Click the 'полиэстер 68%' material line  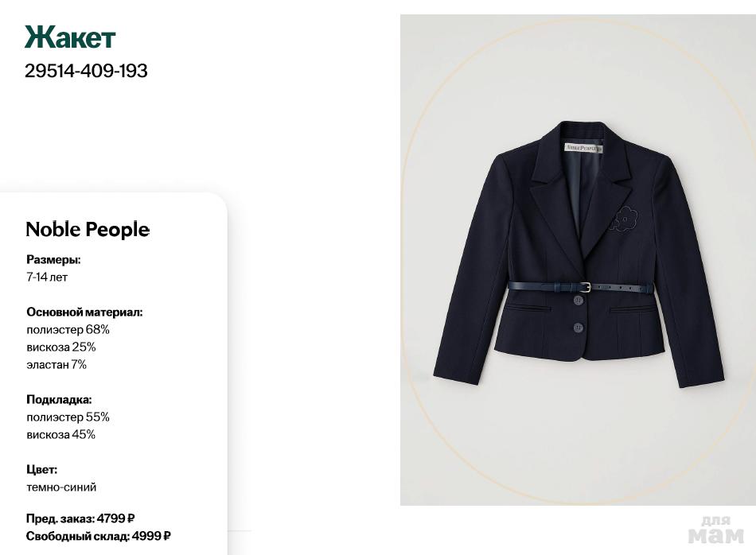point(68,329)
